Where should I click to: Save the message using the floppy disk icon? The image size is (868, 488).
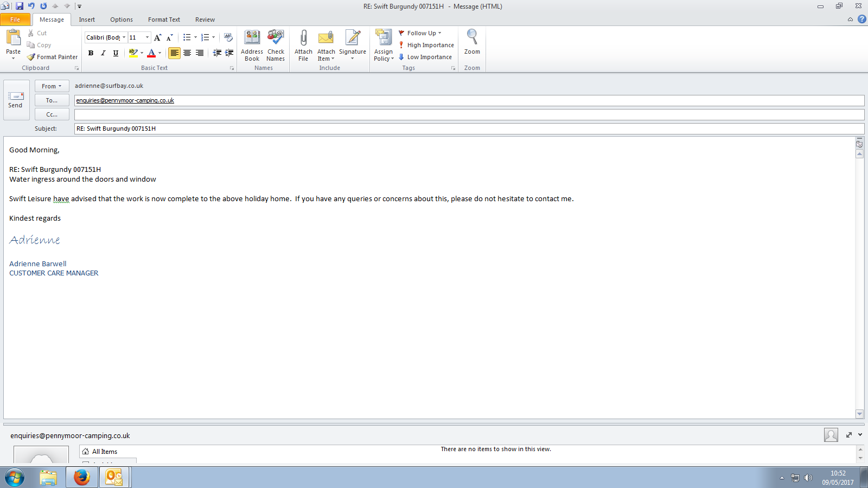pos(20,6)
